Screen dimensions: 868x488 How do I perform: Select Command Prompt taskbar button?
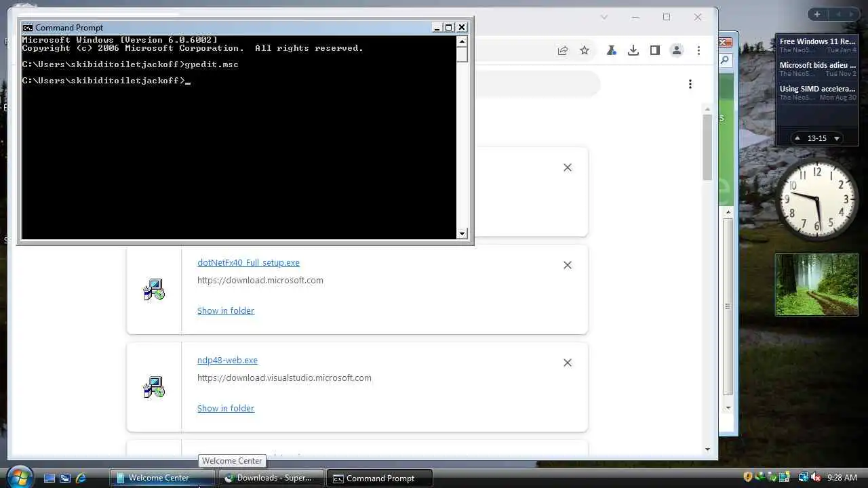379,478
